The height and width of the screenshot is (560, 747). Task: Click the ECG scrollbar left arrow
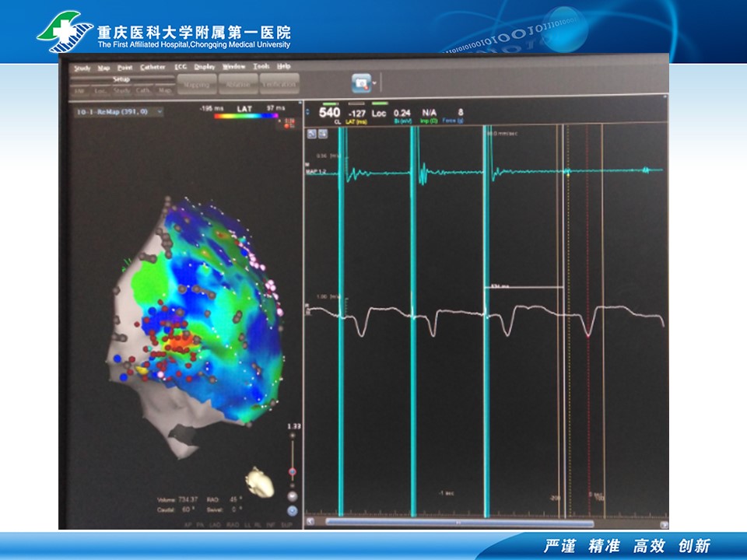(310, 522)
